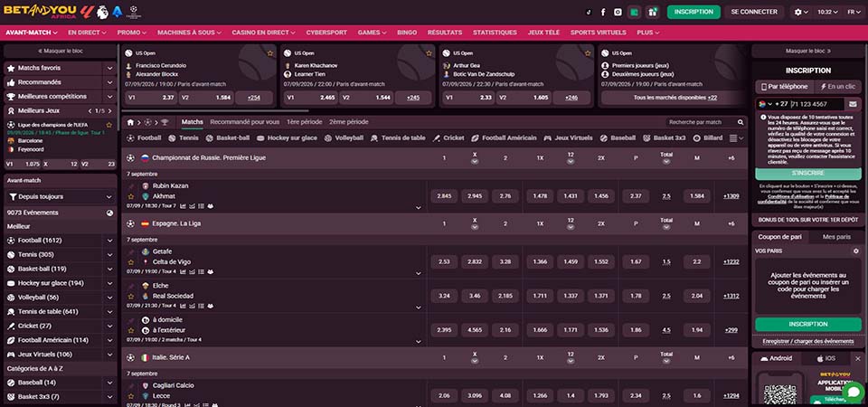Image resolution: width=868 pixels, height=407 pixels.
Task: Expand Meilleures compétitions section
Action: coord(110,97)
